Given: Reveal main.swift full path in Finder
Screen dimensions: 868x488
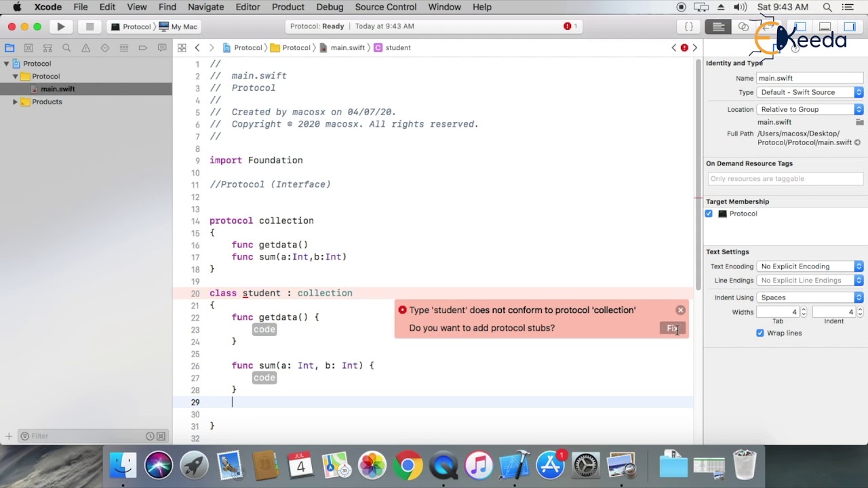Looking at the screenshot, I should [x=857, y=143].
